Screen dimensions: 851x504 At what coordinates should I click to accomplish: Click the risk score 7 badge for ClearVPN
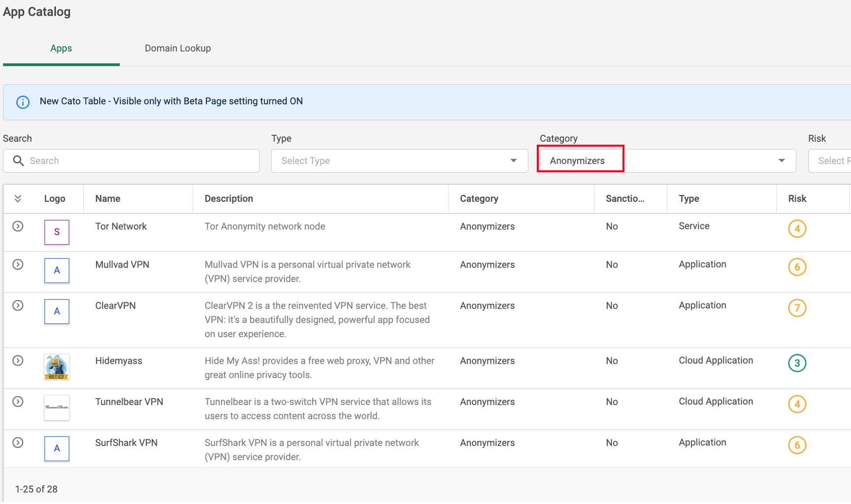[x=797, y=308]
